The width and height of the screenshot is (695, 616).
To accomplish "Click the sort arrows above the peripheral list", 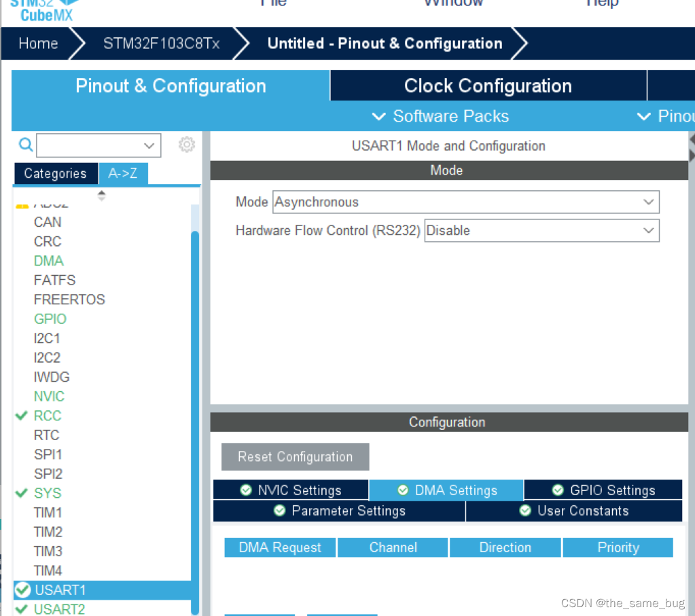I will tap(101, 196).
